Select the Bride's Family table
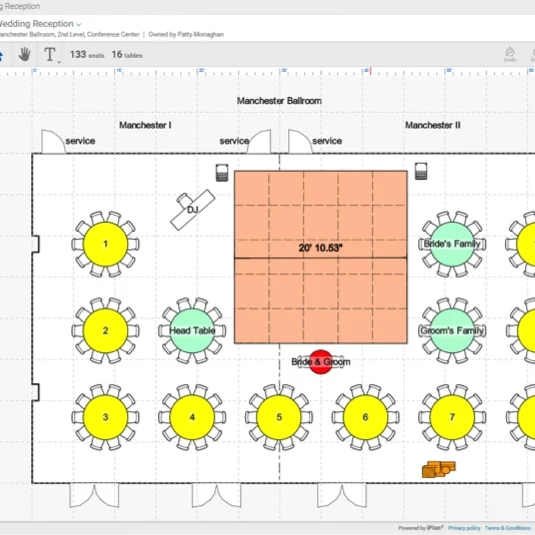 click(x=452, y=244)
